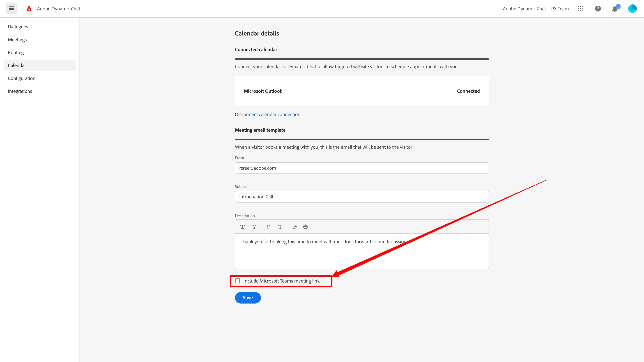The width and height of the screenshot is (644, 362).
Task: Open the help question mark icon
Action: pyautogui.click(x=598, y=9)
